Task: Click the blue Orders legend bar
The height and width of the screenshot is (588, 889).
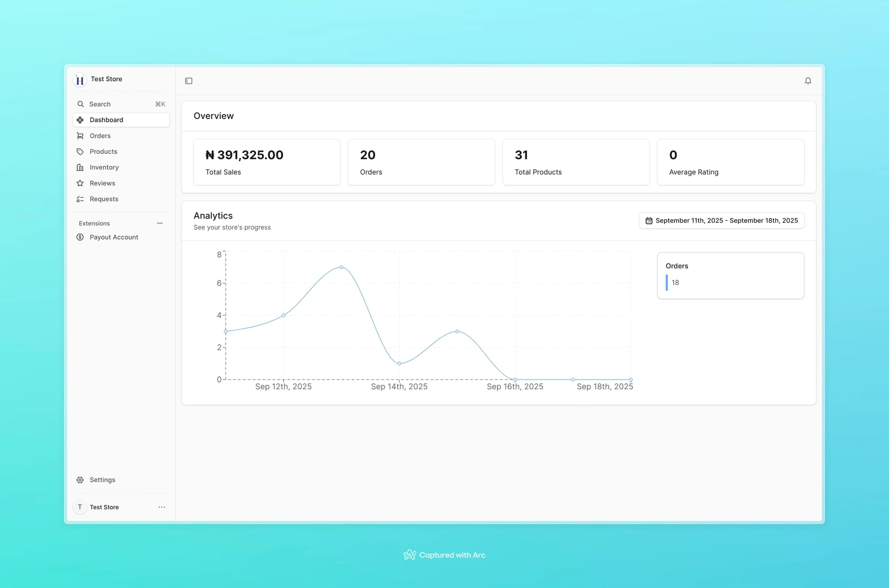Action: tap(667, 283)
